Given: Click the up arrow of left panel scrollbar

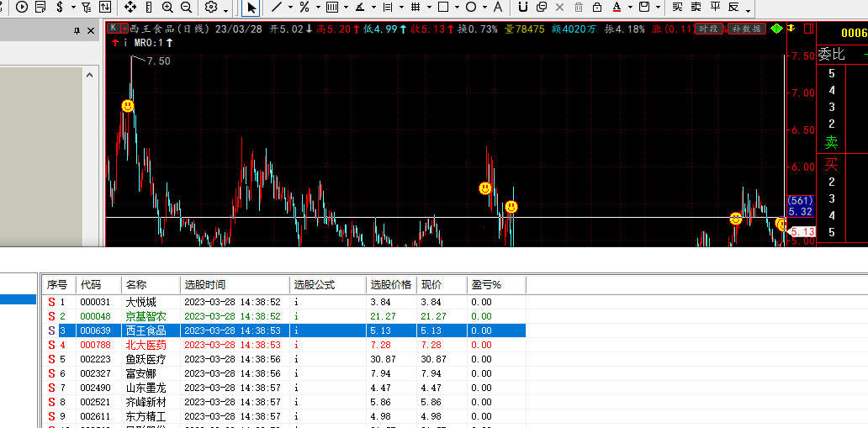Looking at the screenshot, I should tap(90, 76).
